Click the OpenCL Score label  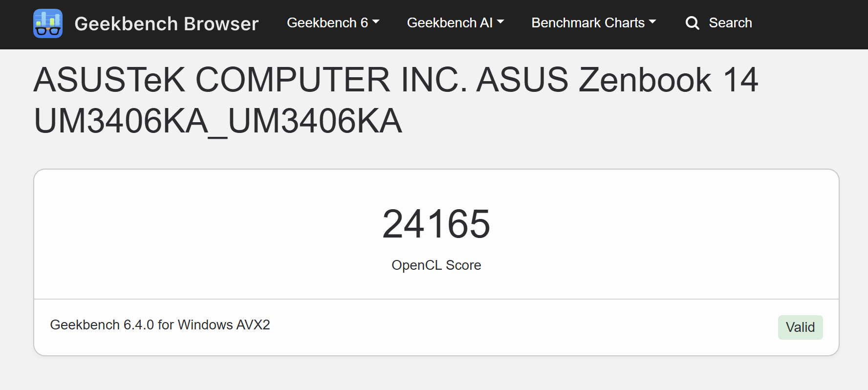[436, 265]
